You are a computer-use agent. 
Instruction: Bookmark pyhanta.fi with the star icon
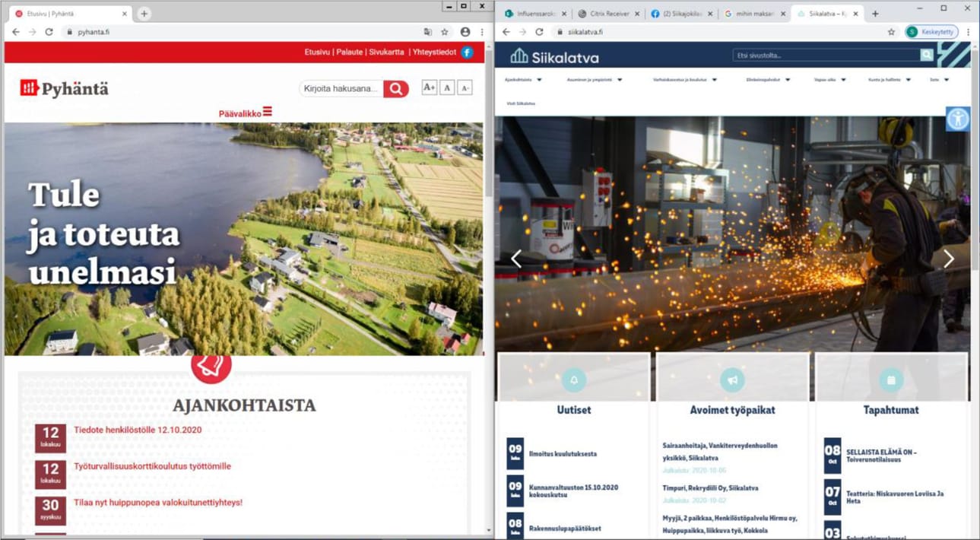pyautogui.click(x=445, y=32)
